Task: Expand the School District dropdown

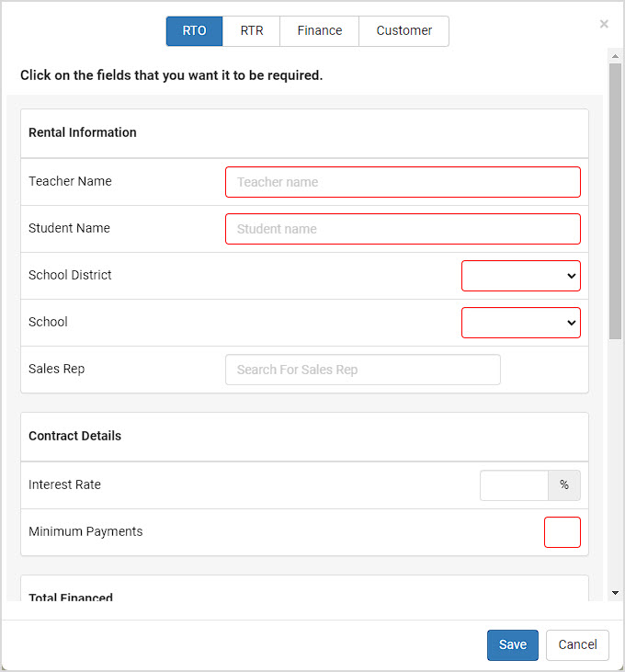Action: pos(521,276)
